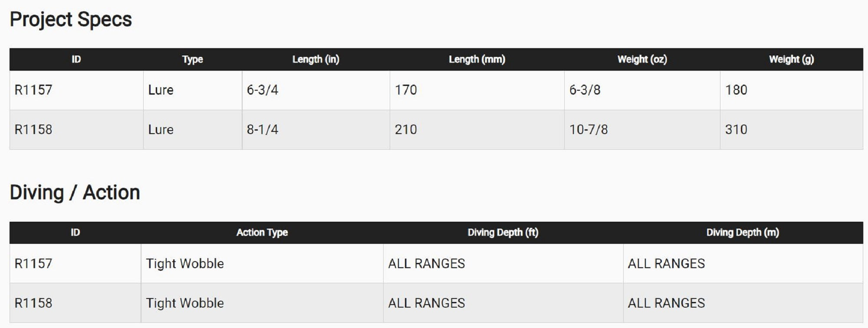Image resolution: width=868 pixels, height=328 pixels.
Task: Click the Project Specs heading
Action: 71,20
